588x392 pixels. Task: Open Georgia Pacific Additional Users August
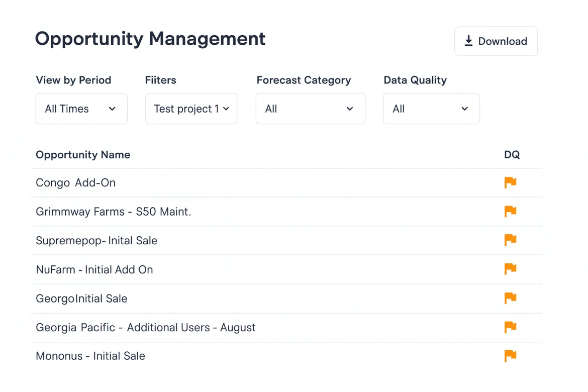146,328
